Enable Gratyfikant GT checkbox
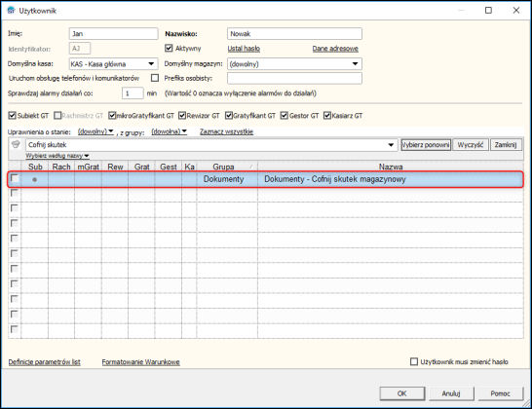The image size is (532, 409). [x=229, y=116]
